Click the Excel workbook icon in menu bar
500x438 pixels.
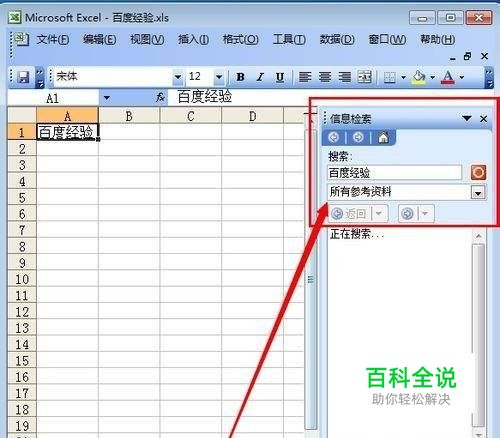[22, 39]
